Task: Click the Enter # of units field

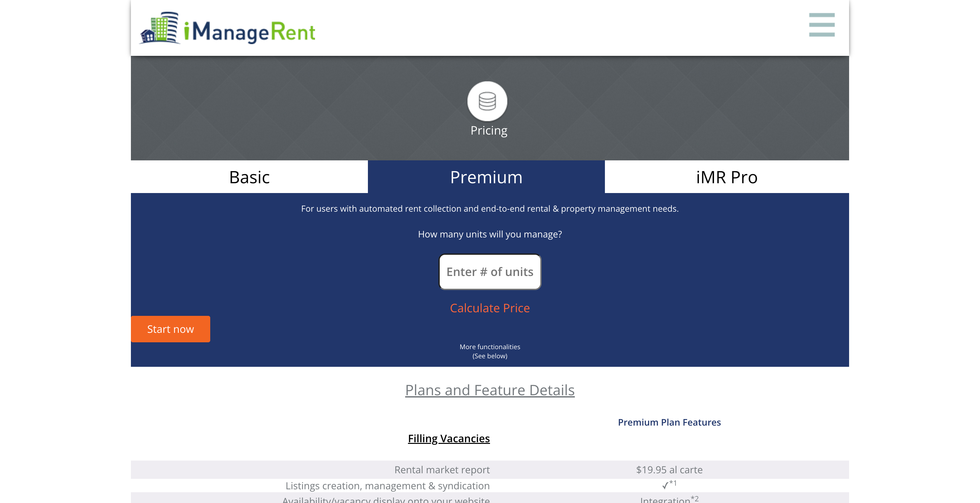Action: [x=490, y=271]
